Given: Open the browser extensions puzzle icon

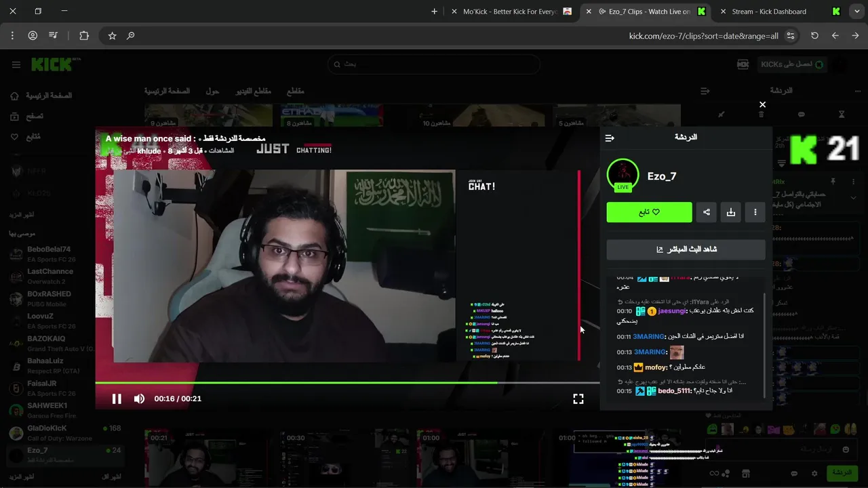Looking at the screenshot, I should click(x=84, y=35).
